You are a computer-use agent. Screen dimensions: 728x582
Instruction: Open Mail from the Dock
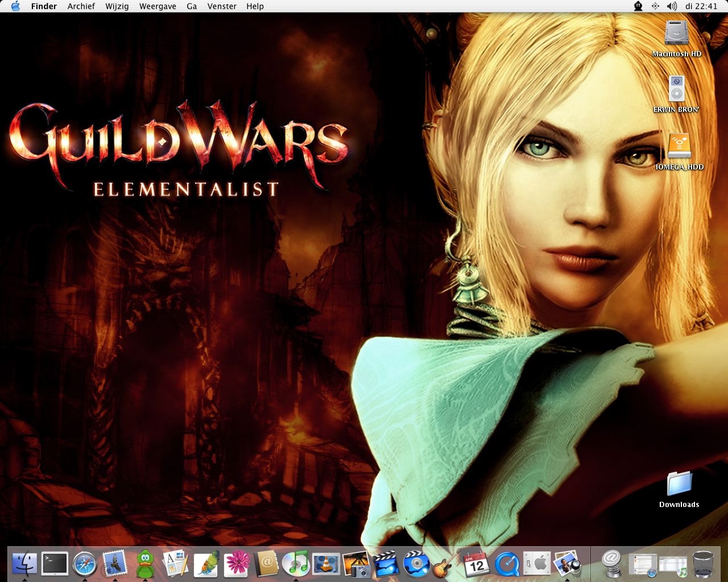point(115,564)
